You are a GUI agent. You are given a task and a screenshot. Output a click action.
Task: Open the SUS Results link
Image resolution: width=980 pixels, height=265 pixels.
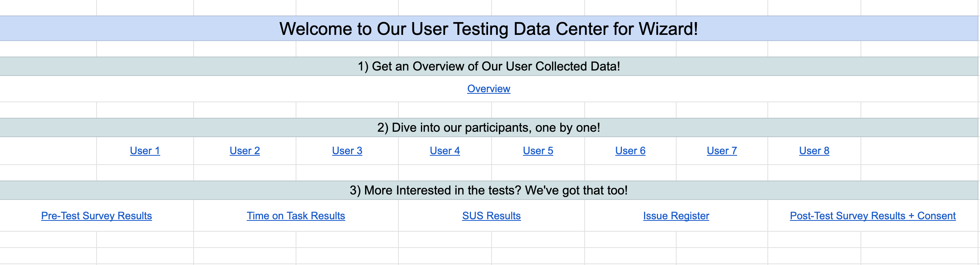(x=491, y=216)
